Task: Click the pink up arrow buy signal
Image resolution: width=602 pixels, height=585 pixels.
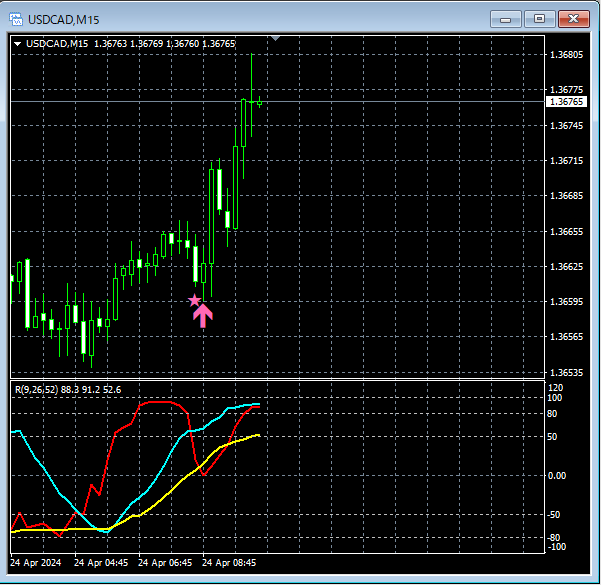Action: coord(203,316)
